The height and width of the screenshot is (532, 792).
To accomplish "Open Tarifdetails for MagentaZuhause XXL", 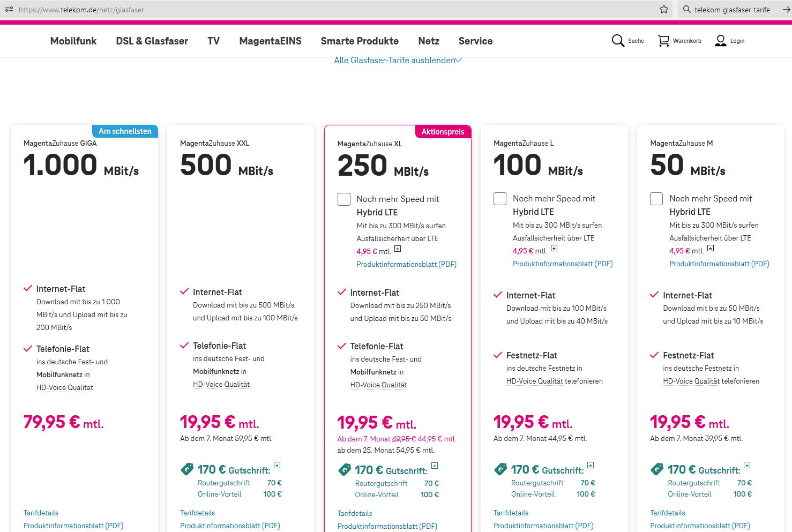I will (x=197, y=513).
